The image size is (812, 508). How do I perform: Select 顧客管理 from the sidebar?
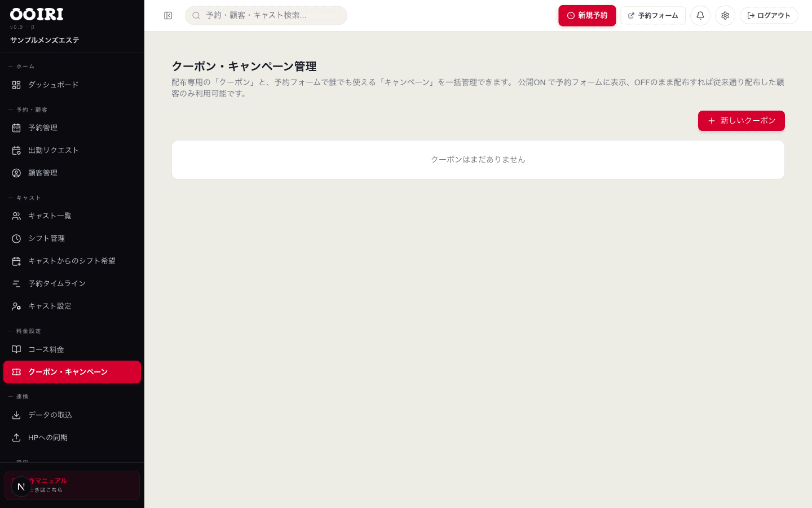click(72, 173)
